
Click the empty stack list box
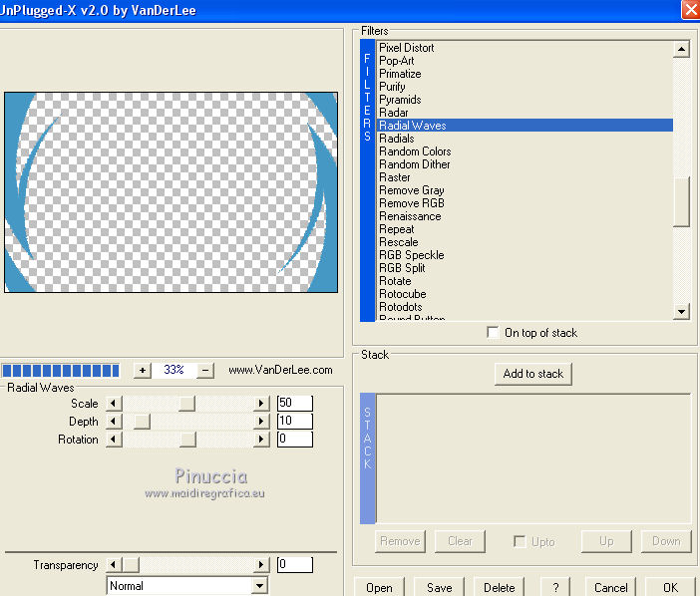[533, 458]
